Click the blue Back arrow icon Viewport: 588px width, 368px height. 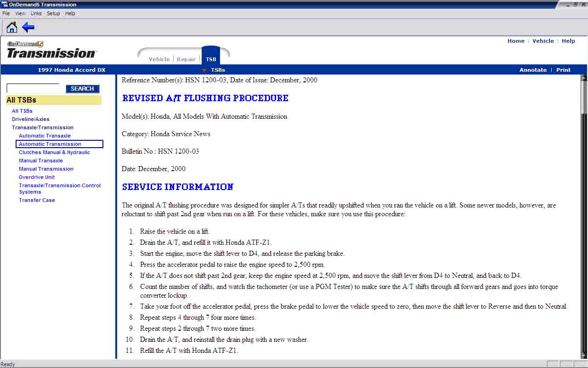tap(28, 28)
